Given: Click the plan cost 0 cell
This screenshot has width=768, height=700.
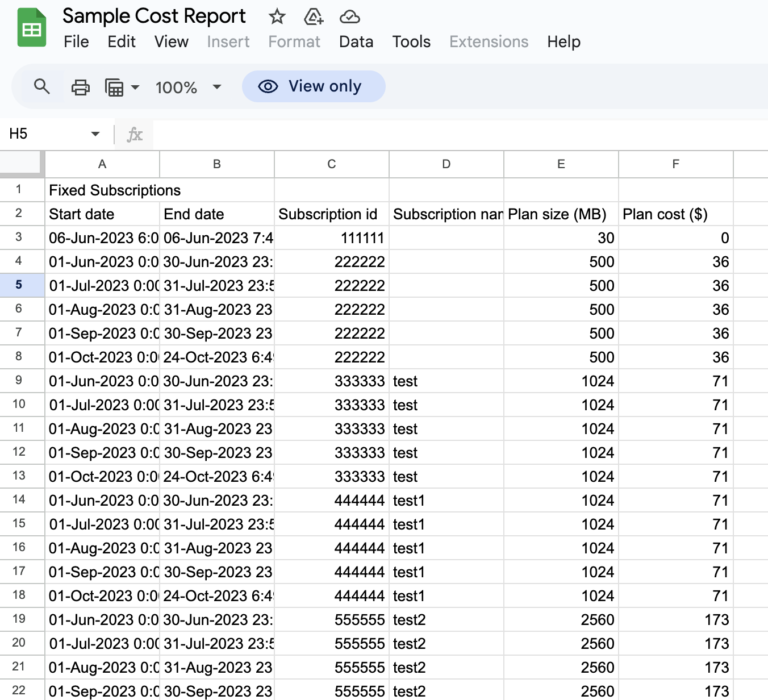Looking at the screenshot, I should (676, 238).
